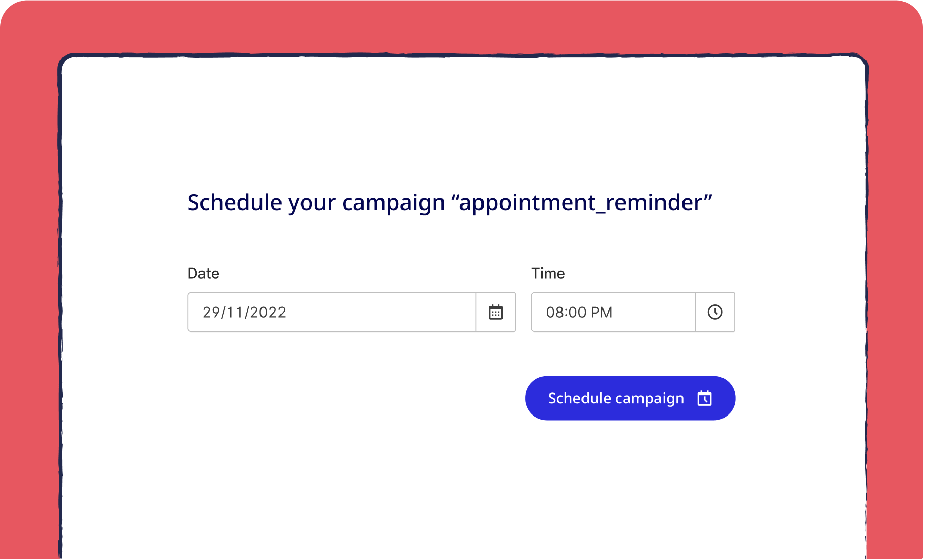Image resolution: width=944 pixels, height=560 pixels.
Task: Focus the Date input showing 29/11/2022
Action: coord(331,312)
